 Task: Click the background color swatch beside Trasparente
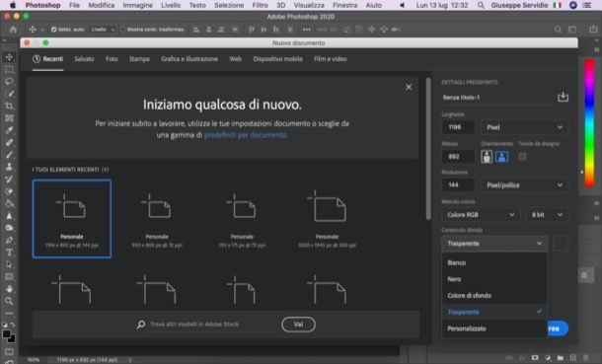(x=561, y=244)
